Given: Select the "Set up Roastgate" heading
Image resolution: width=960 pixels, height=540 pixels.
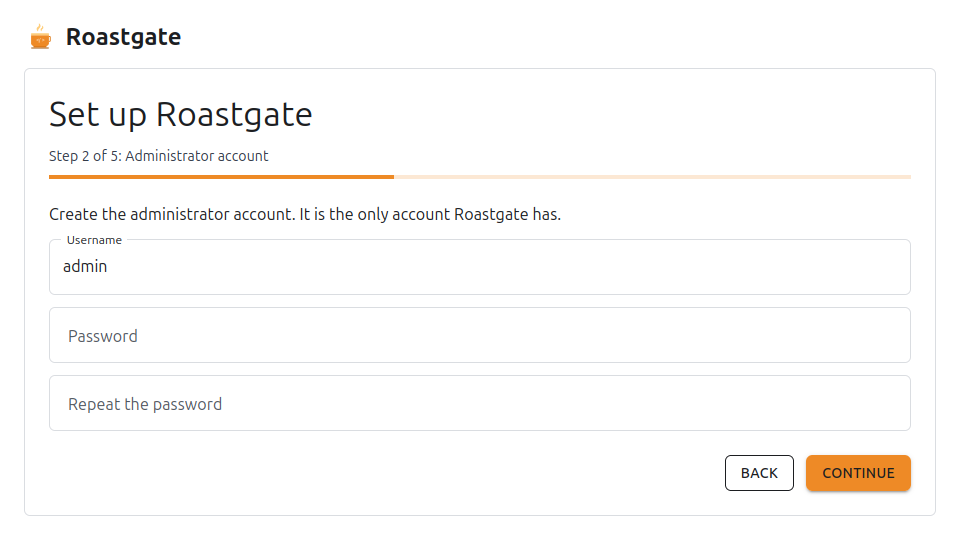Looking at the screenshot, I should coord(181,114).
